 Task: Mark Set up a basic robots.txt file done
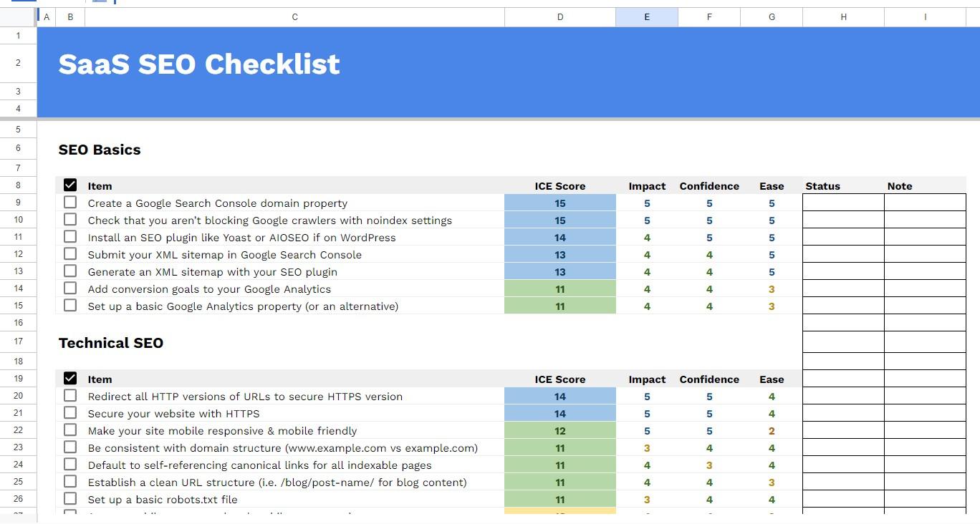point(70,499)
